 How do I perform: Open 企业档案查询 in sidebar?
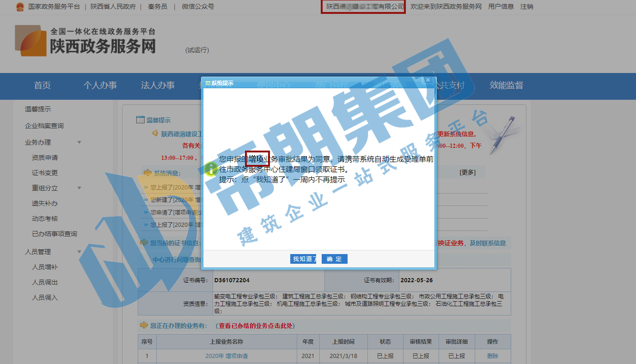pyautogui.click(x=44, y=126)
